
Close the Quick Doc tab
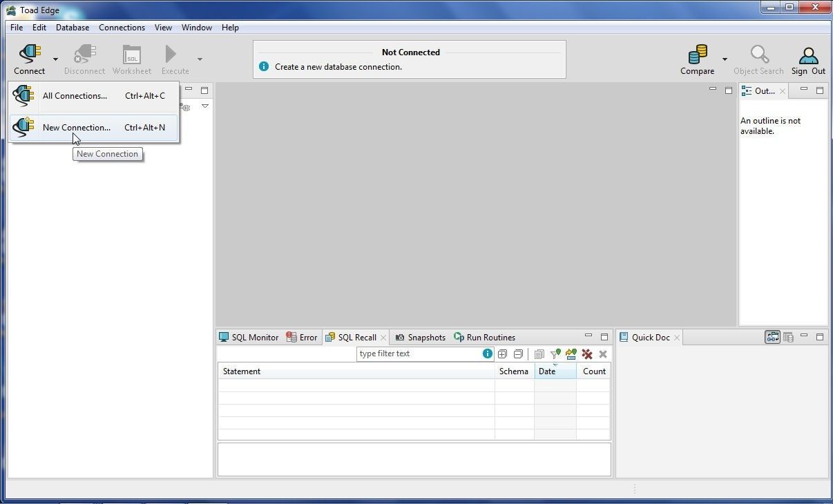pos(677,338)
